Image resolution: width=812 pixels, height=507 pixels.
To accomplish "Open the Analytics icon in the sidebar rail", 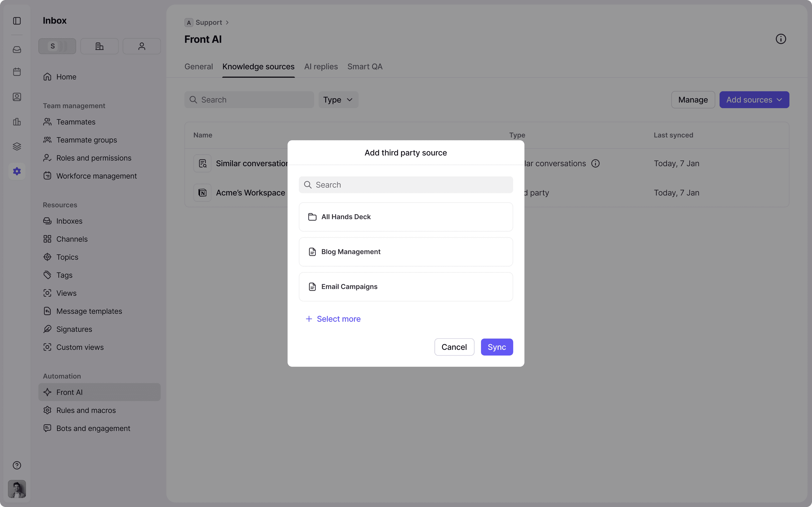I will tap(17, 122).
